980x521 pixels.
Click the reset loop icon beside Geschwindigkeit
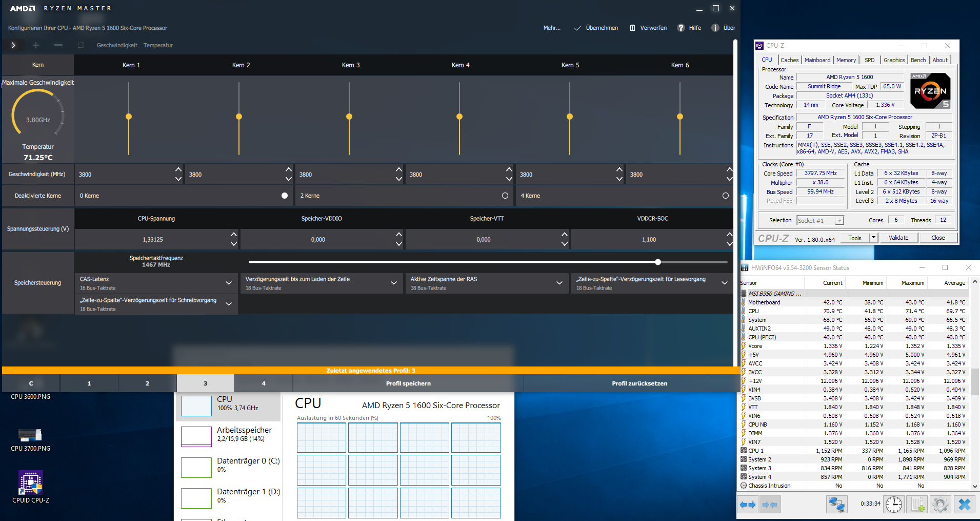(x=81, y=45)
